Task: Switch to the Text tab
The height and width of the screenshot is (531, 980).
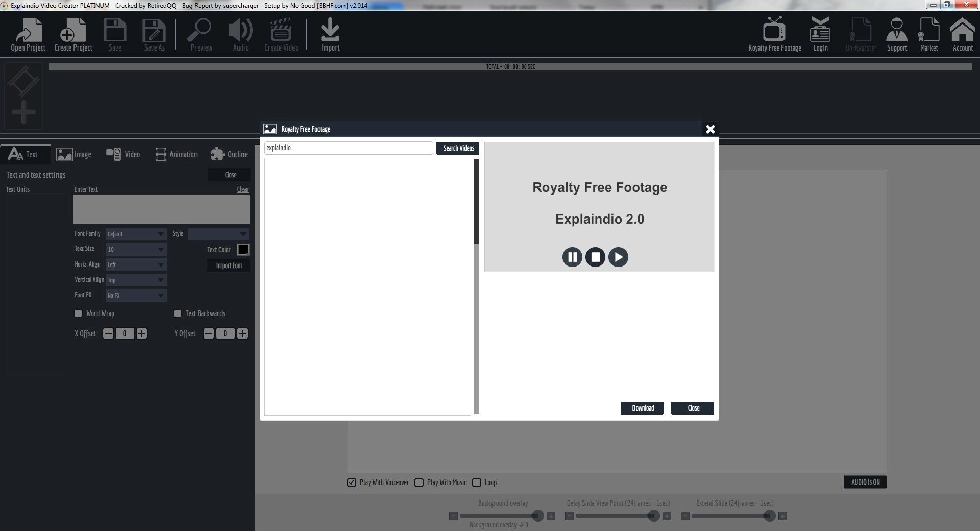Action: tap(25, 154)
